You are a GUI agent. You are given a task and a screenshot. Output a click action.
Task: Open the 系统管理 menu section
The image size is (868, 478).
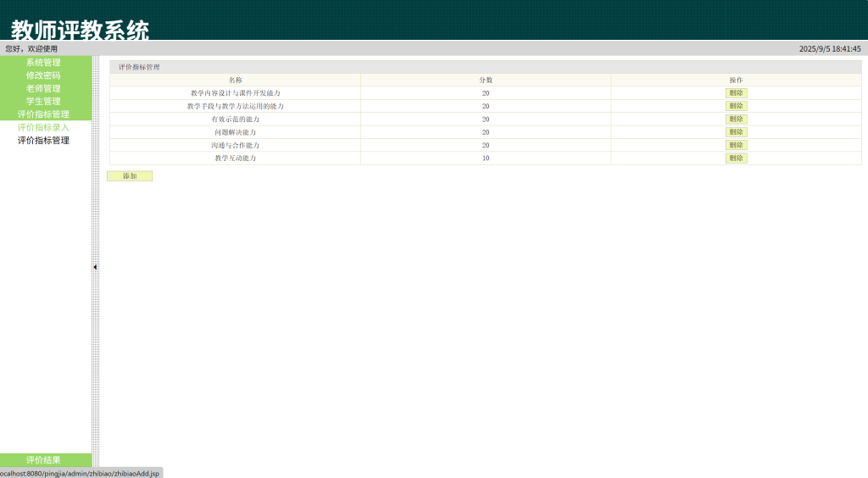pos(46,63)
